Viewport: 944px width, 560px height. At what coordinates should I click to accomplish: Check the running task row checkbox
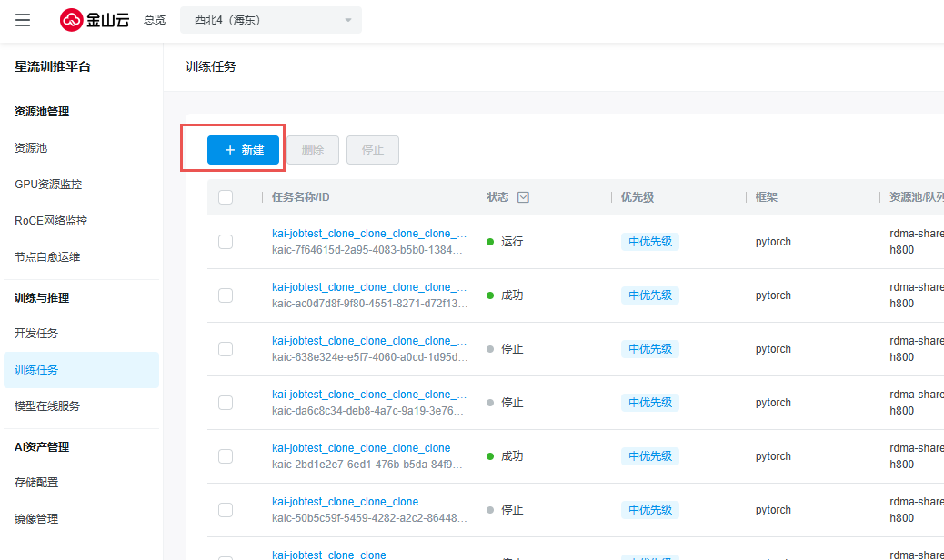226,242
